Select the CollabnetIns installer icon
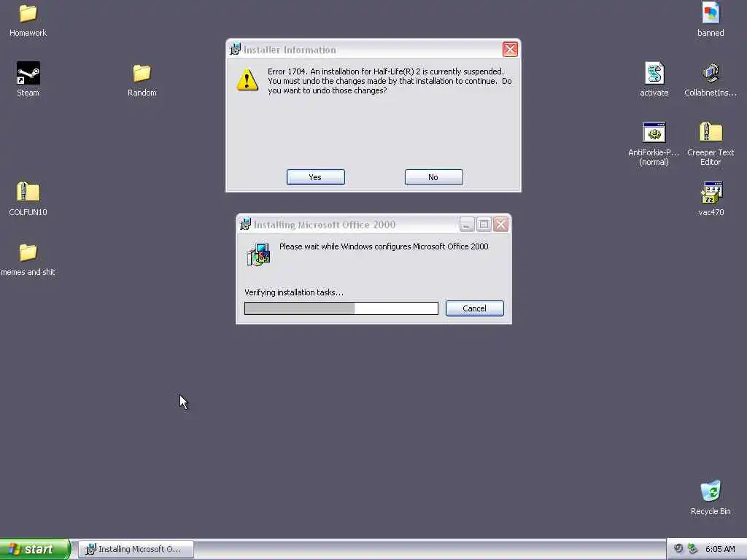The width and height of the screenshot is (747, 560). [711, 73]
